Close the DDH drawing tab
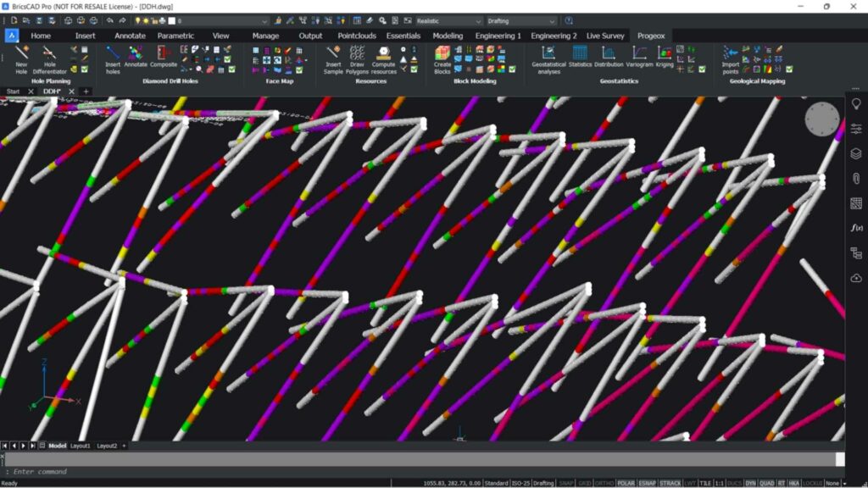This screenshot has width=868, height=488. 71,91
